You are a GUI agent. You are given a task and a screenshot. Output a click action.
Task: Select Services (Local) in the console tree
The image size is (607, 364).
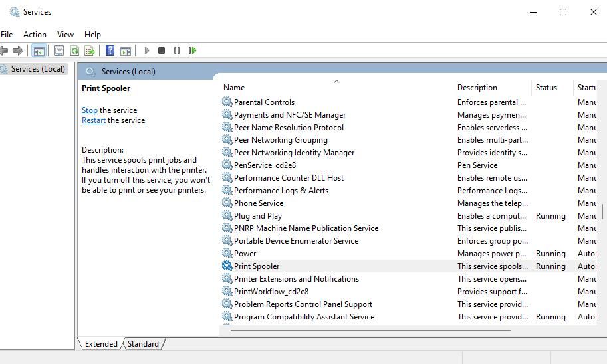[x=38, y=69]
